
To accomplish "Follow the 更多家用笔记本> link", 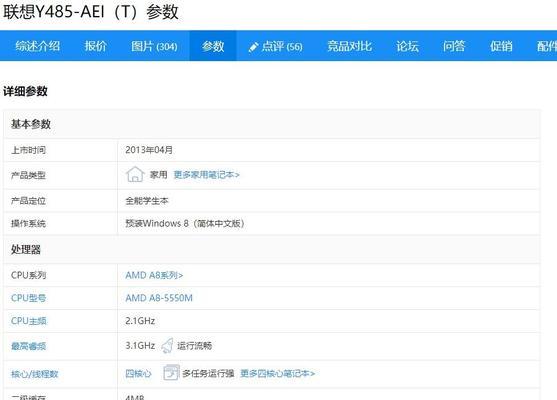I will click(207, 175).
